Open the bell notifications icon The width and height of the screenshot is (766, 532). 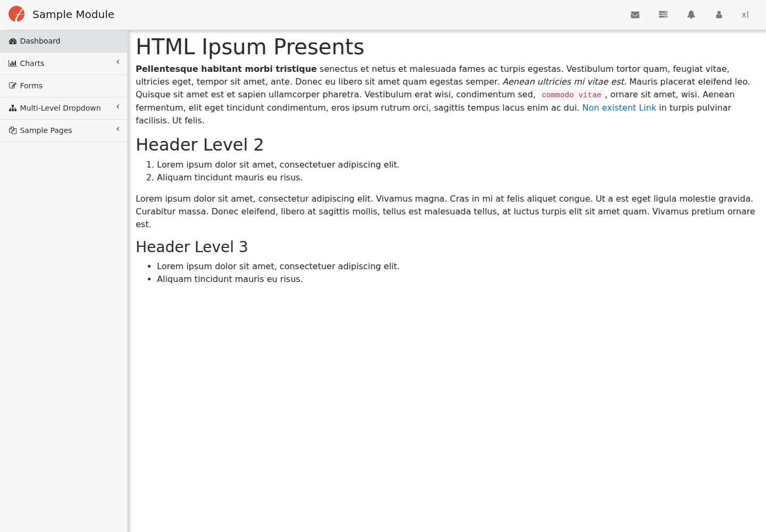click(691, 15)
